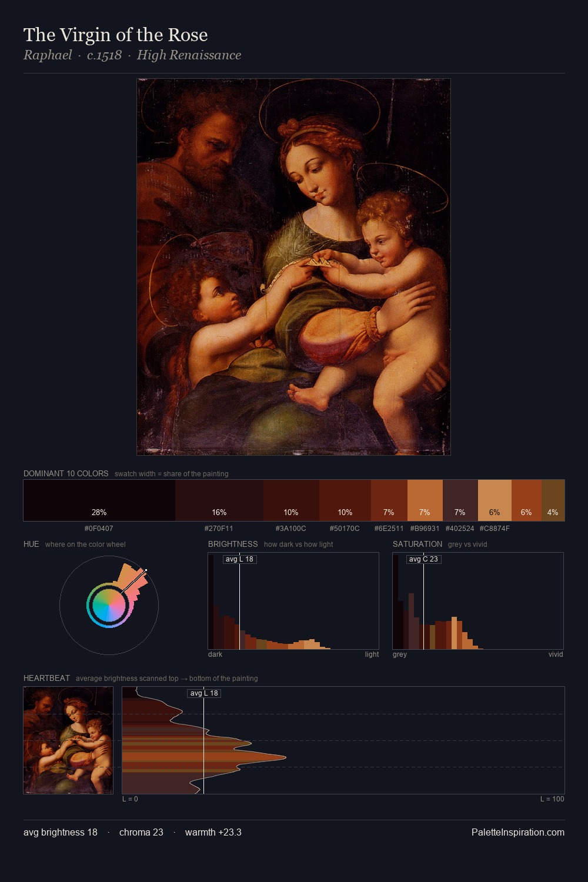588x882 pixels.
Task: Click the hex label #3A100C
Action: pyautogui.click(x=290, y=529)
